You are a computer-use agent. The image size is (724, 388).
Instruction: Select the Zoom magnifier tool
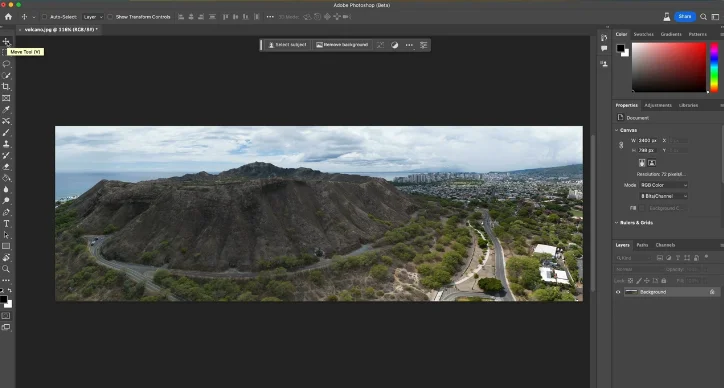pos(6,269)
